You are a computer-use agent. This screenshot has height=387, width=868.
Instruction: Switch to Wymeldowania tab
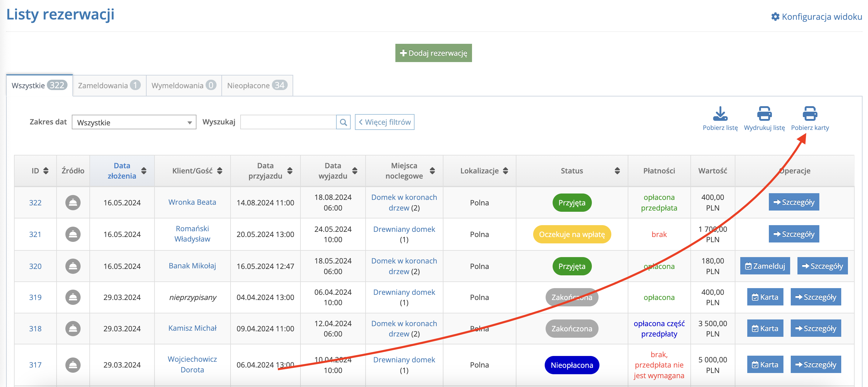pyautogui.click(x=184, y=85)
